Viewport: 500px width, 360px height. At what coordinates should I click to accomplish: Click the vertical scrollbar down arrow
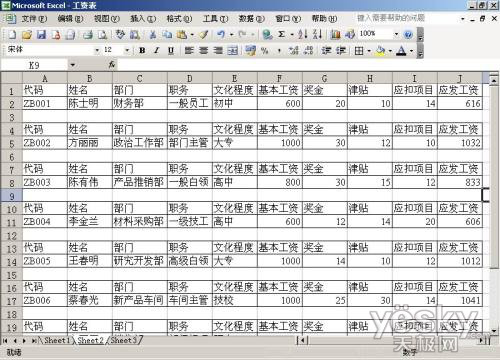coord(494,331)
